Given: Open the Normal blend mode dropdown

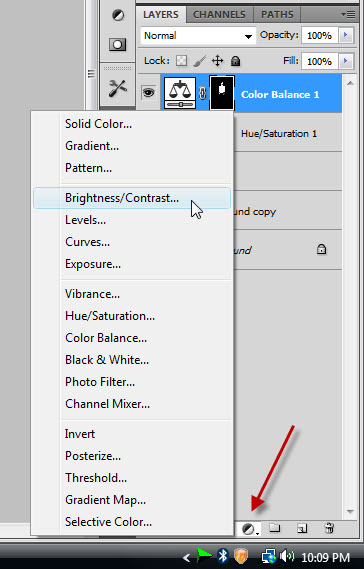Looking at the screenshot, I should [x=198, y=36].
